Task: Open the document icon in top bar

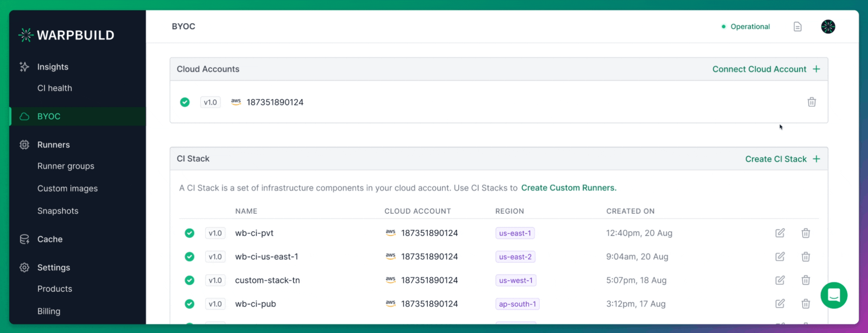Action: pos(798,26)
